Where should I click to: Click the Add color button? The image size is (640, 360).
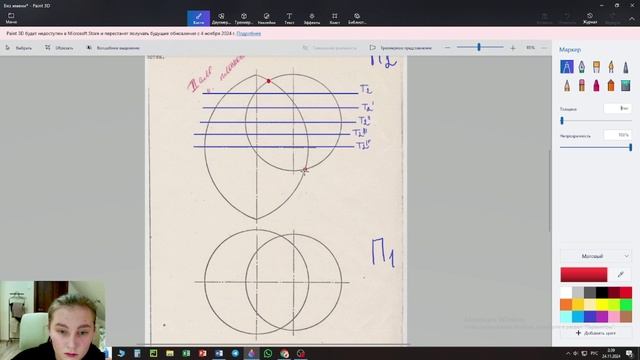(596, 333)
